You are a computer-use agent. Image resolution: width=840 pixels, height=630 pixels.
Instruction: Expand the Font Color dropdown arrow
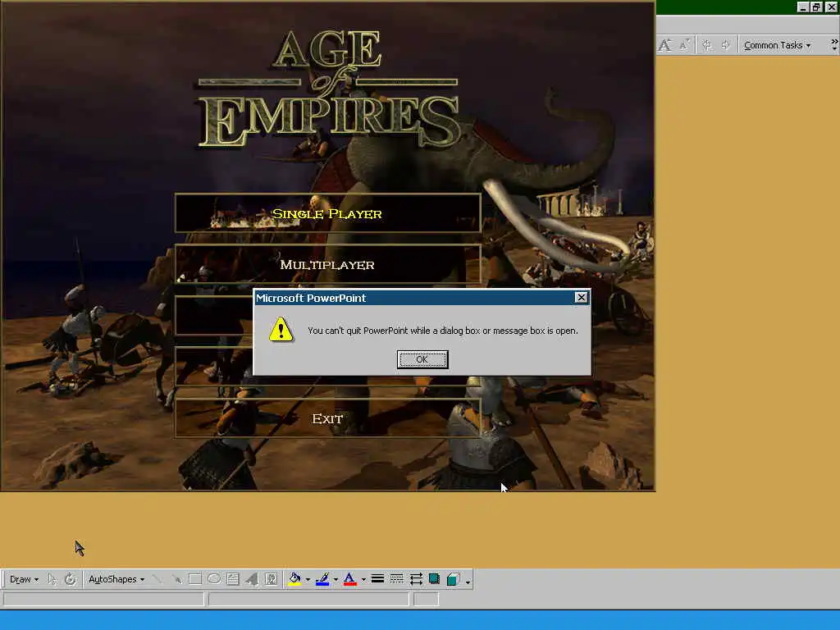(363, 579)
